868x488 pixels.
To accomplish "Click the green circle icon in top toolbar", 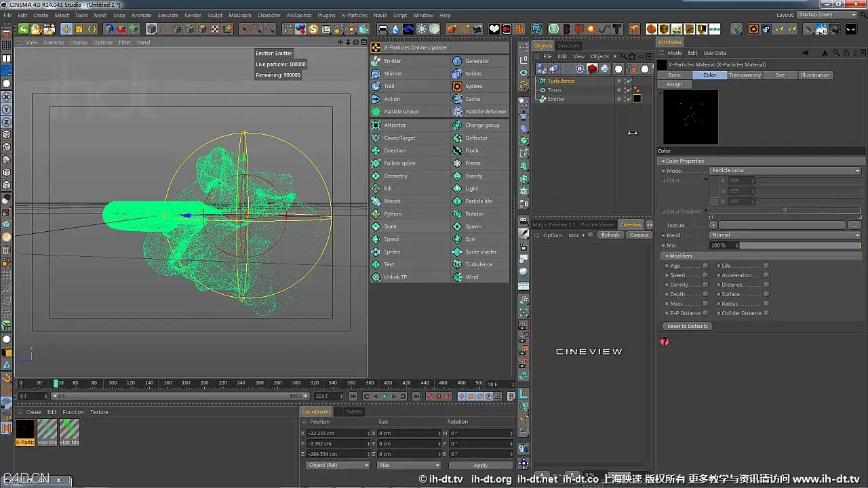I will click(x=554, y=29).
